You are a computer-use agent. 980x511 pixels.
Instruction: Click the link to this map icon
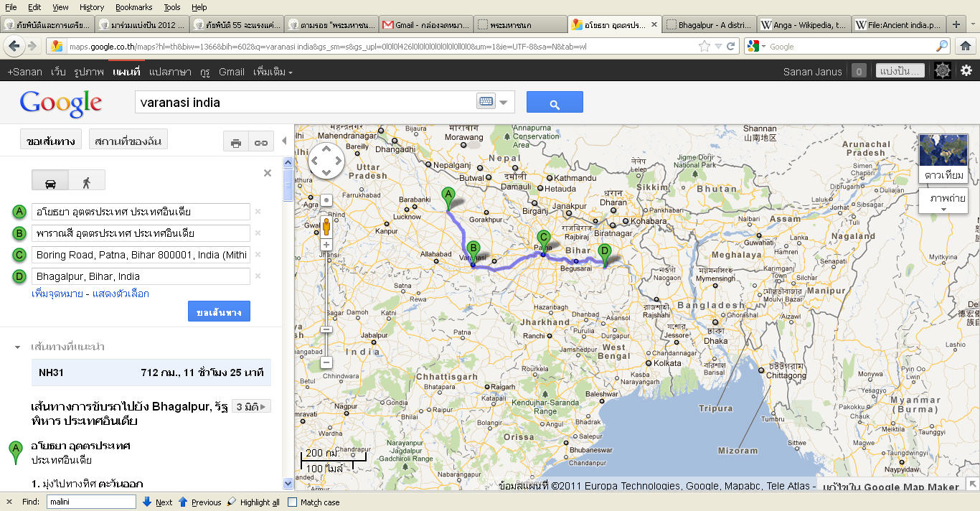(261, 143)
